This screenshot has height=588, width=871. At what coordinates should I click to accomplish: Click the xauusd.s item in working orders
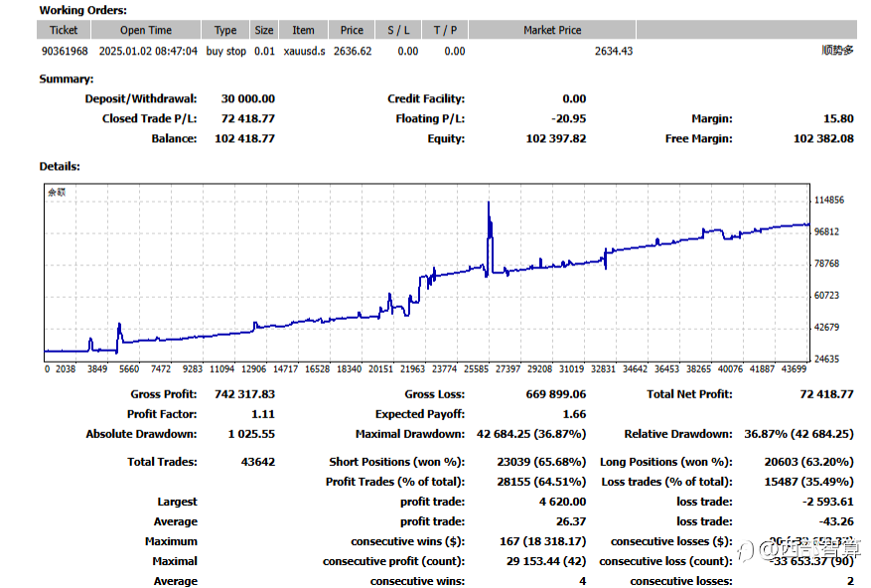point(303,51)
